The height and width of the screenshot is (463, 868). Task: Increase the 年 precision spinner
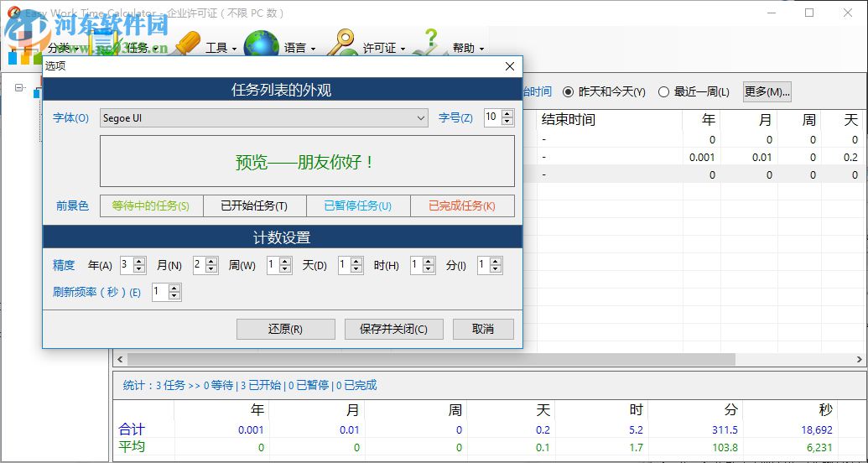tap(139, 262)
